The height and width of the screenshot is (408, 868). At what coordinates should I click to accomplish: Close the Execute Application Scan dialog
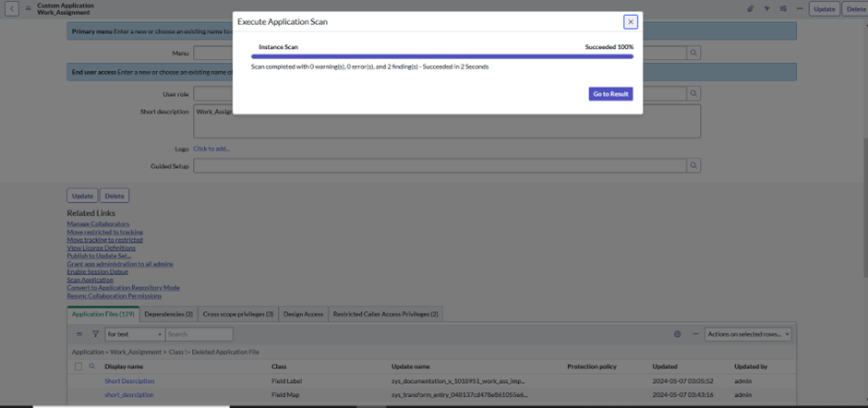631,21
